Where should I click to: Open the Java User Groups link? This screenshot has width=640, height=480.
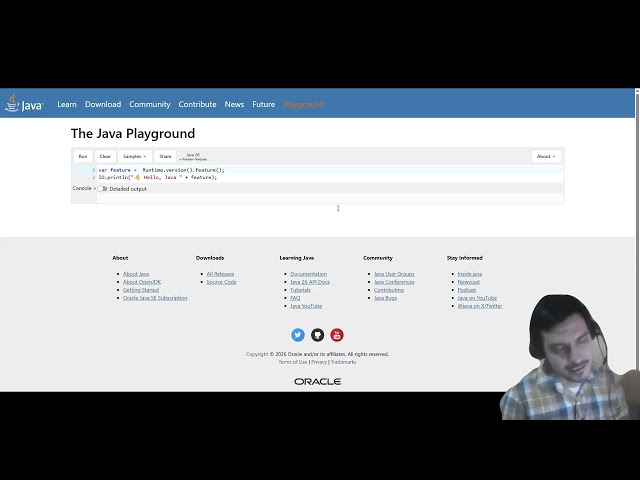coord(394,274)
